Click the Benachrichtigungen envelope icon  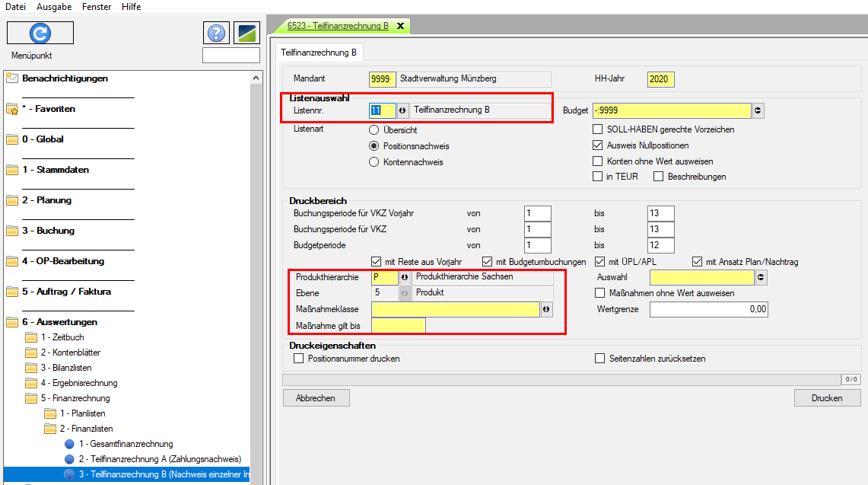pyautogui.click(x=11, y=78)
